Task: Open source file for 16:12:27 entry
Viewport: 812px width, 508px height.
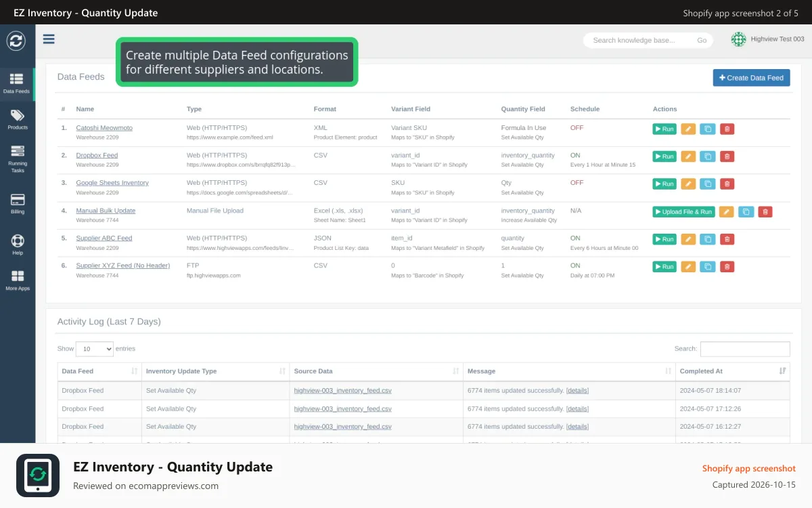Action: (342, 427)
